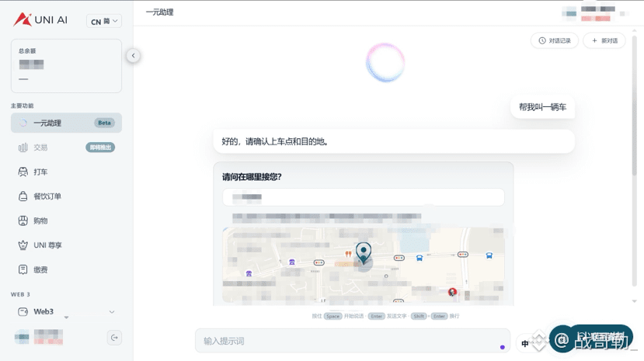
Task: Click the 一元助理 page title
Action: tap(160, 12)
